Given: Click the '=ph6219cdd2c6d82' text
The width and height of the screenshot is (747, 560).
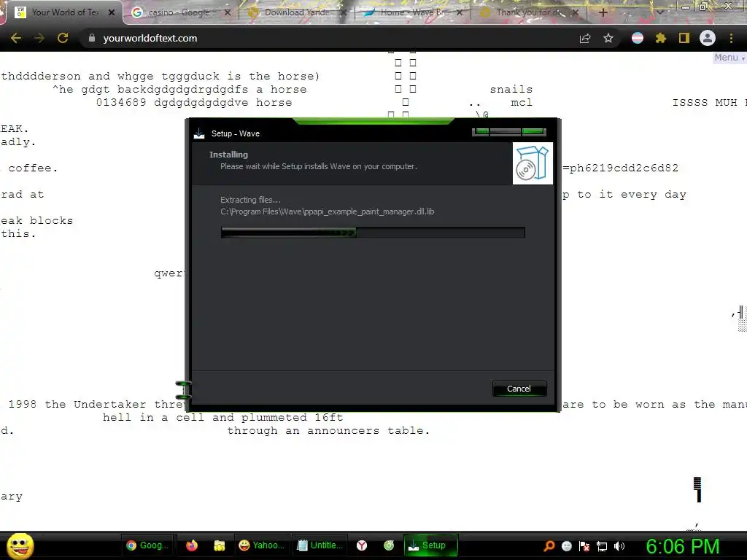Looking at the screenshot, I should 620,168.
